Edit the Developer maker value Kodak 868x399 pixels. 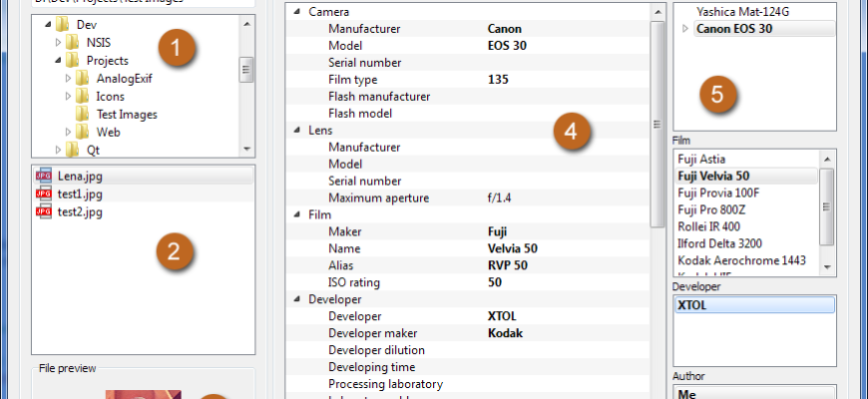[506, 333]
